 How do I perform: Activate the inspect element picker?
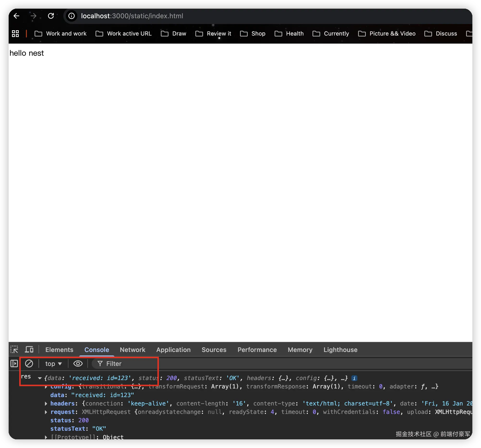tap(14, 350)
